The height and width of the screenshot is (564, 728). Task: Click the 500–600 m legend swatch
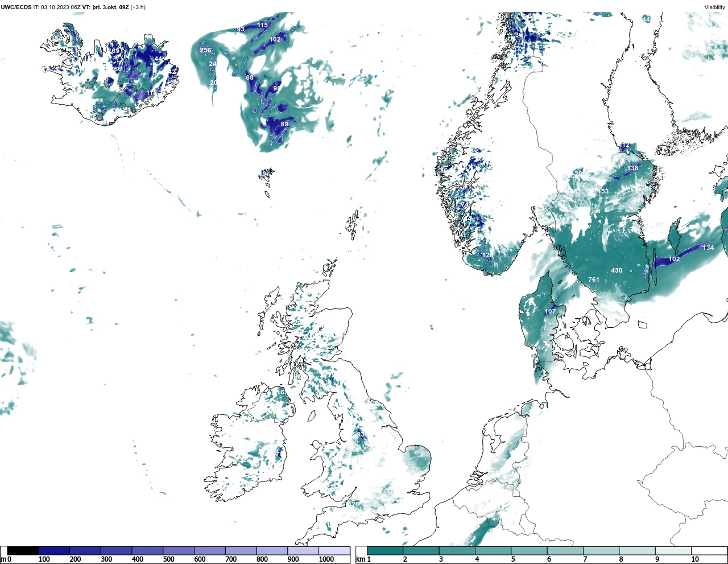pos(179,550)
